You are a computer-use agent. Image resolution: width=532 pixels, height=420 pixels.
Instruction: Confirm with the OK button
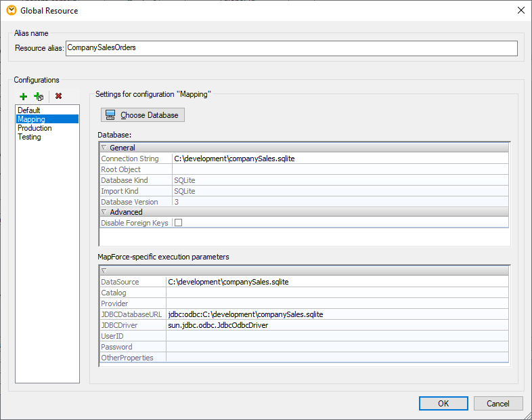point(443,403)
